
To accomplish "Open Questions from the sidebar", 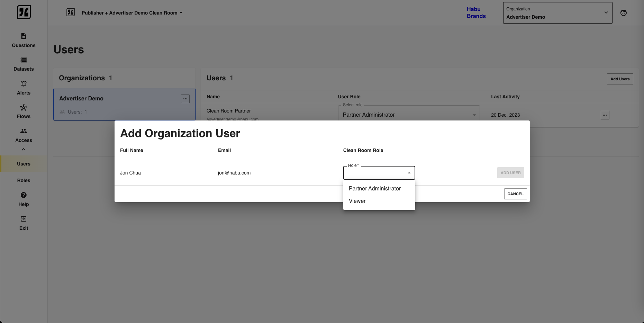I will [x=24, y=41].
